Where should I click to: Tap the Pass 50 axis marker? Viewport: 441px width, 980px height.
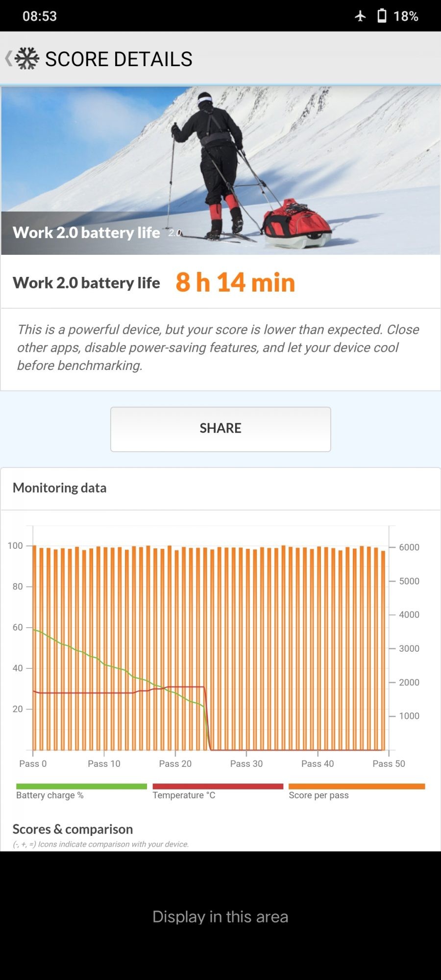[389, 763]
